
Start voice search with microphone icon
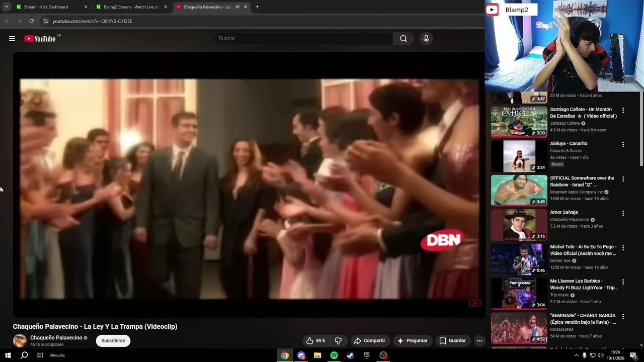tap(426, 39)
